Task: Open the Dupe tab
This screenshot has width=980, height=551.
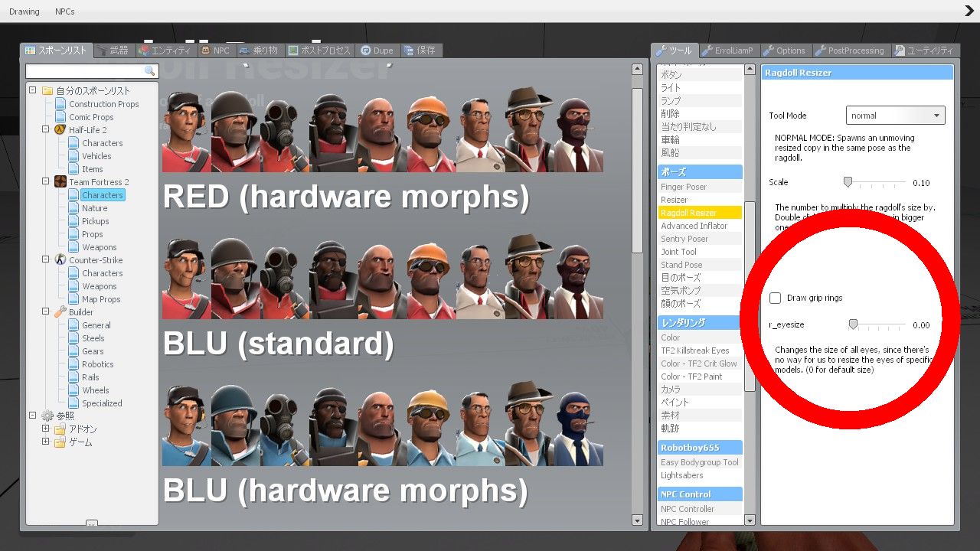Action: click(377, 51)
